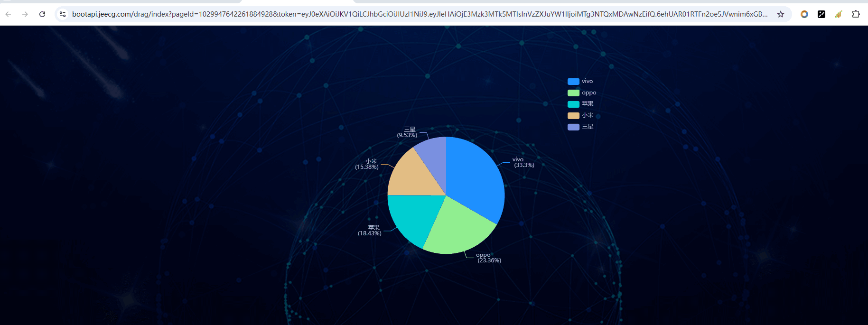This screenshot has height=325, width=868.
Task: Click the 三星 (9.53%) data label
Action: (407, 132)
